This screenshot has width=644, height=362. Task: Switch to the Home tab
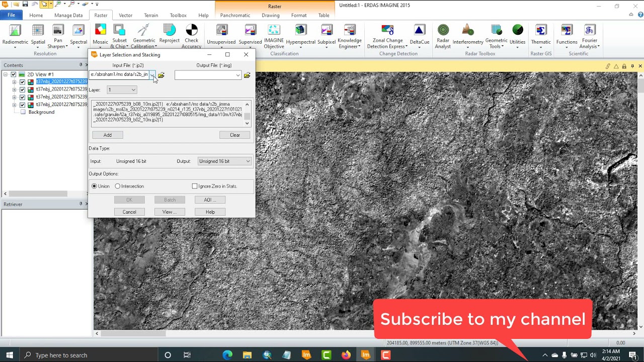[36, 15]
